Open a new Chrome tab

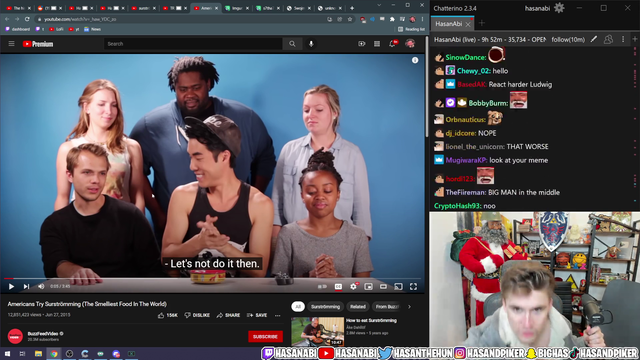tap(352, 8)
